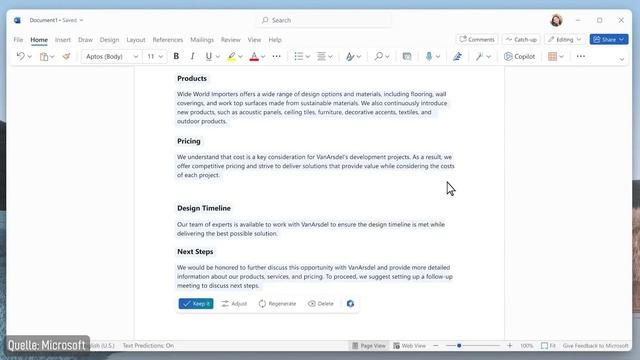Click the Keep it button
The width and height of the screenshot is (640, 360).
[196, 304]
